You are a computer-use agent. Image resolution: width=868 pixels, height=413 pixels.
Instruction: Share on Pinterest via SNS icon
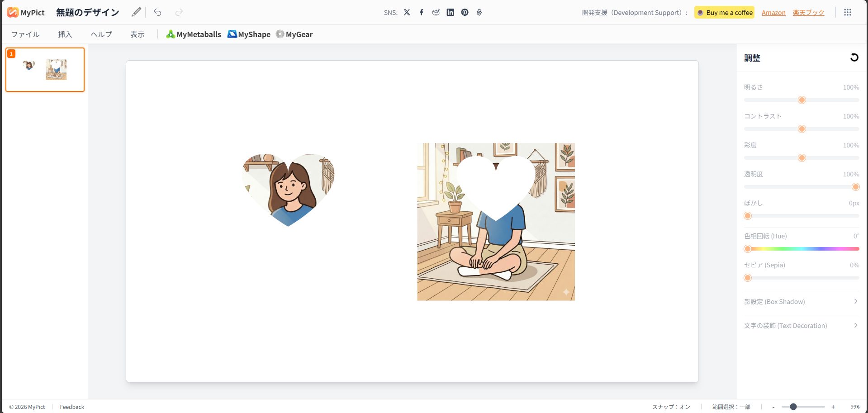click(x=465, y=12)
